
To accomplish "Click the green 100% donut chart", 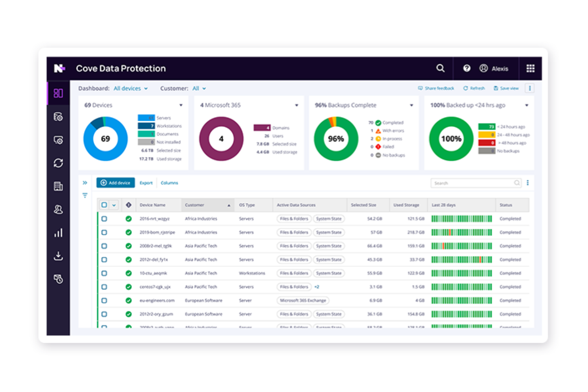I will click(451, 139).
